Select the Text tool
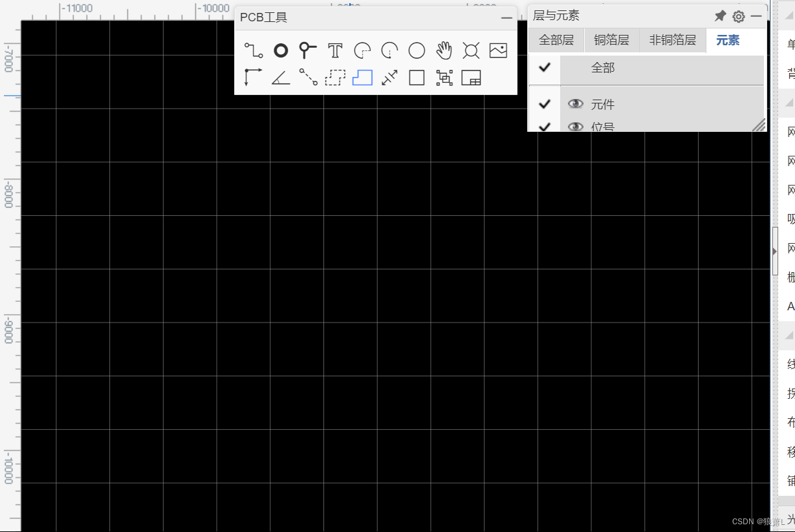Screen dimensions: 795x532 coord(335,50)
